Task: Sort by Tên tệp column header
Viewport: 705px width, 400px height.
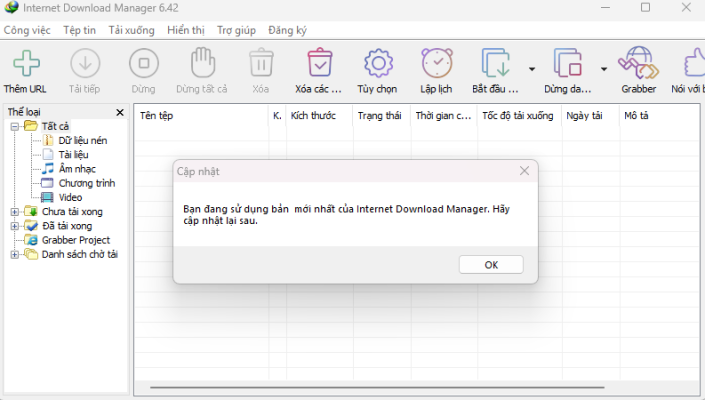Action: point(201,116)
